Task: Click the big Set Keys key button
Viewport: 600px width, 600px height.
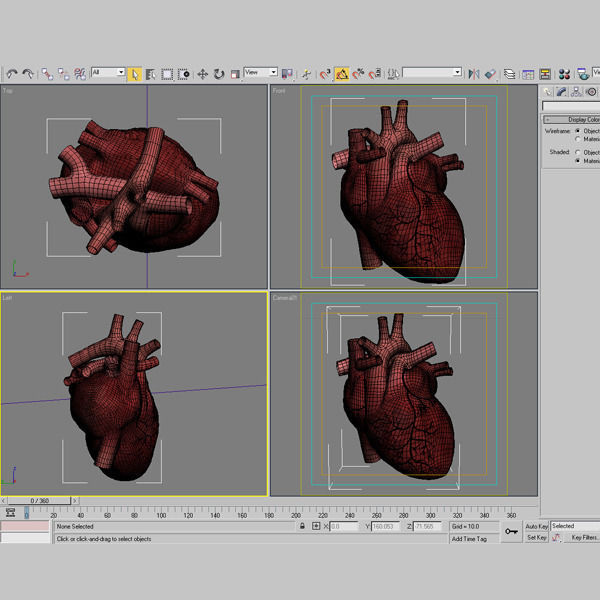Action: (511, 531)
